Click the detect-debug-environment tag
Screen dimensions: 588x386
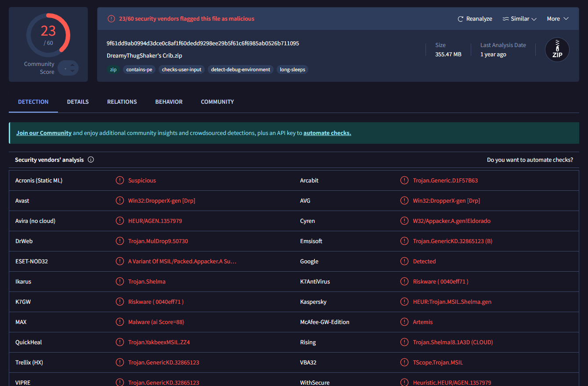pos(241,69)
